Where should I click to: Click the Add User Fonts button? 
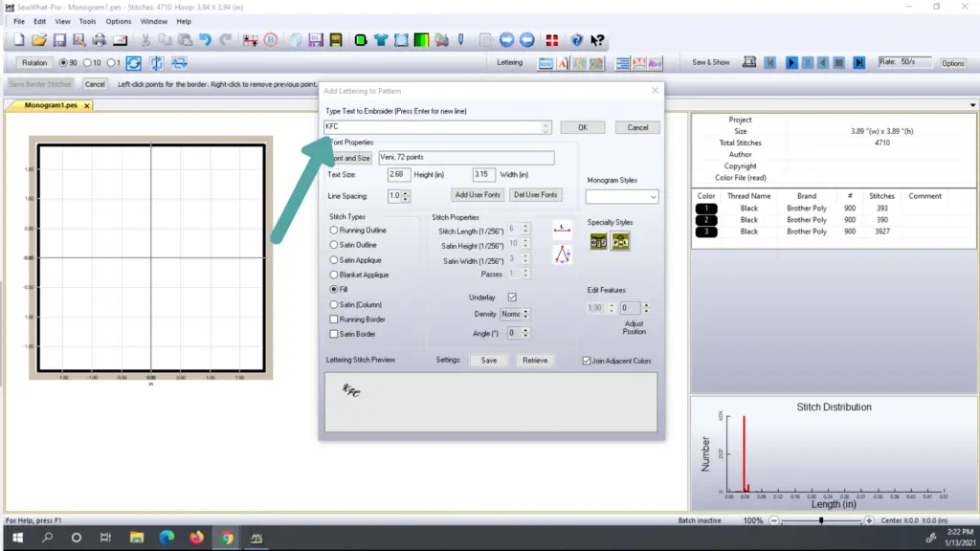[478, 195]
